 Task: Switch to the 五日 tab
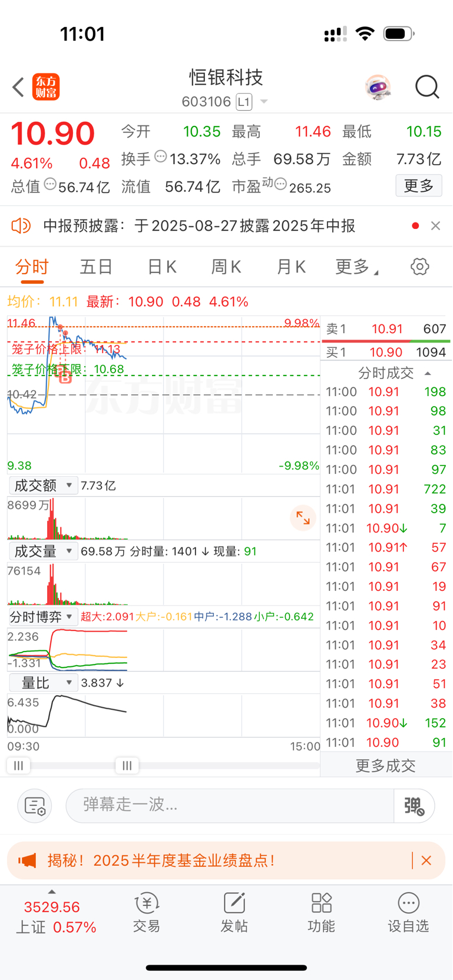[x=96, y=267]
